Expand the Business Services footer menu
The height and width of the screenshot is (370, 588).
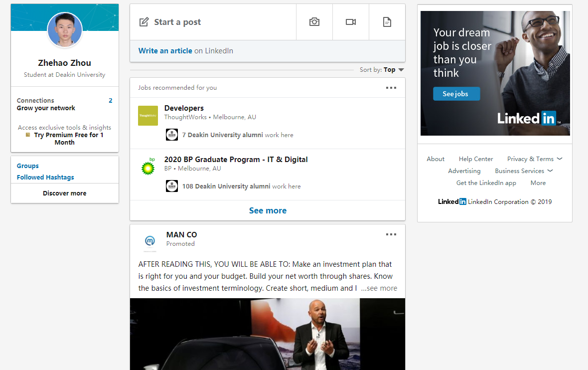pos(524,171)
